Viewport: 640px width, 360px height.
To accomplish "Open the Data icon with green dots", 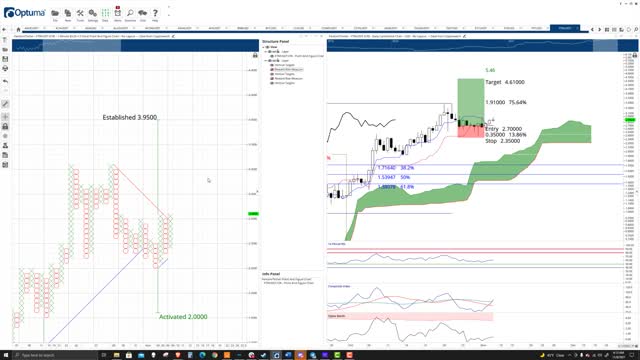I will click(105, 13).
